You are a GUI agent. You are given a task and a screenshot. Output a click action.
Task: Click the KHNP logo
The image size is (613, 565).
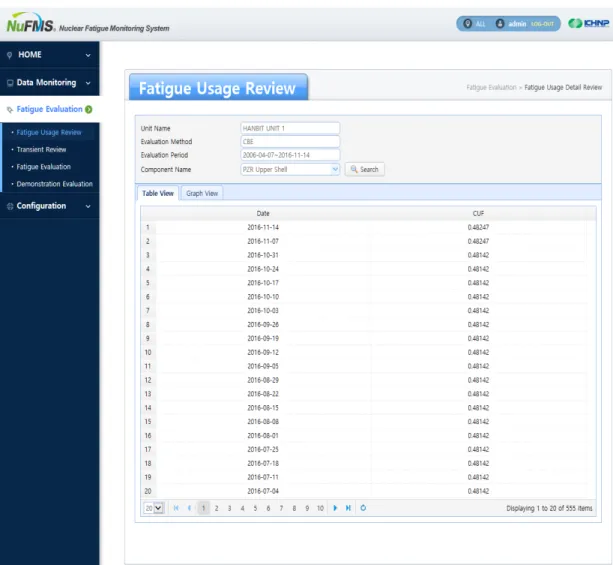point(588,23)
